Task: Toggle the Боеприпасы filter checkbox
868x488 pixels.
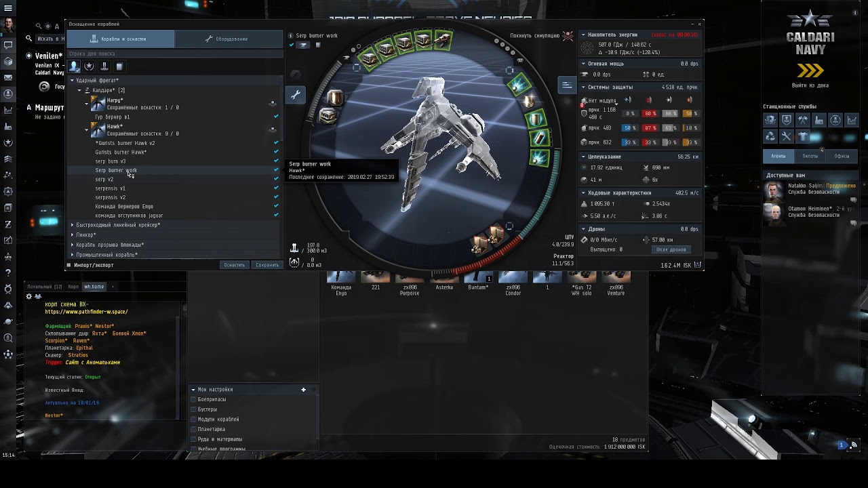Action: click(x=193, y=400)
